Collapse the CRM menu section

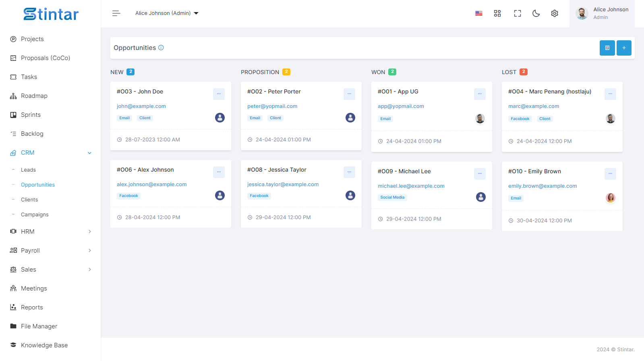coord(50,153)
